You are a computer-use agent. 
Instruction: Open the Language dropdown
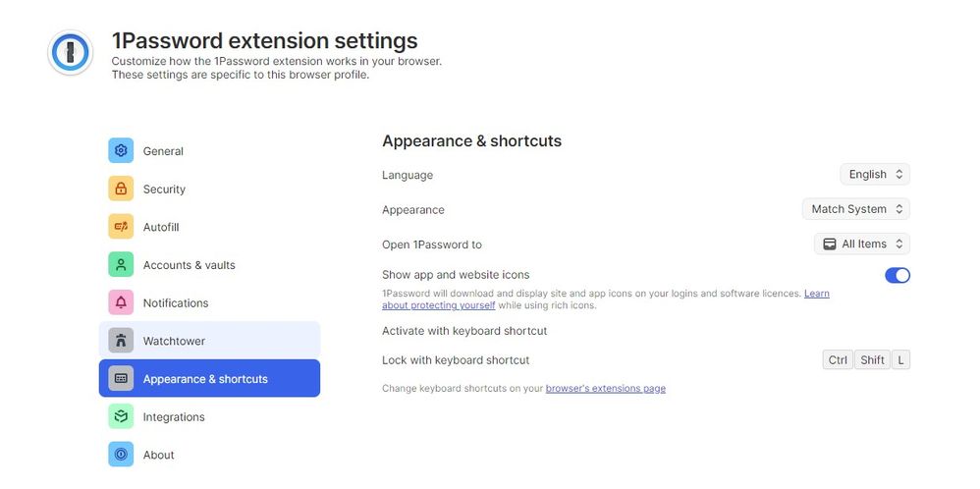875,174
